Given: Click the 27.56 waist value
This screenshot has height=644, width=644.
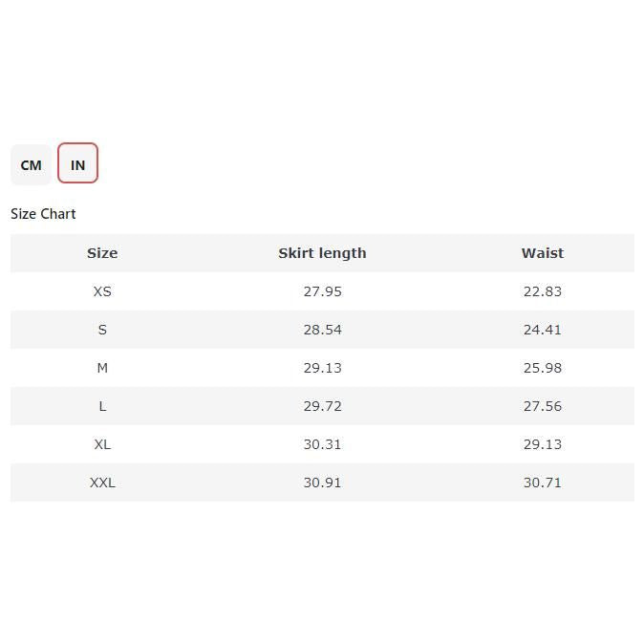Looking at the screenshot, I should coord(542,406).
